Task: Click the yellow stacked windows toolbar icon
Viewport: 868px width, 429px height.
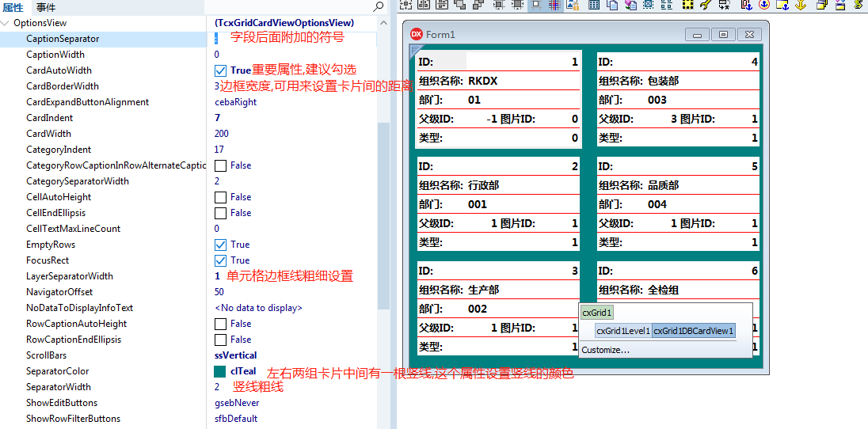Action: pos(820,5)
